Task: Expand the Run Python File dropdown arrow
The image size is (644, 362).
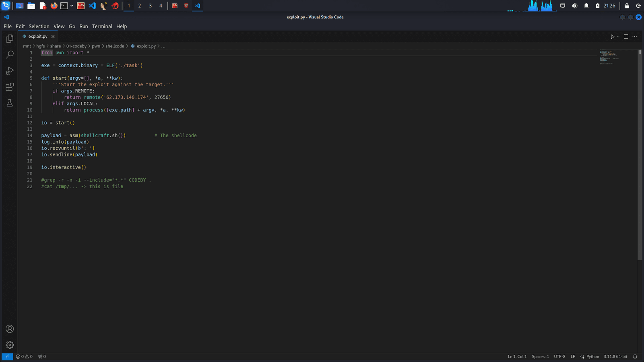Action: click(618, 37)
